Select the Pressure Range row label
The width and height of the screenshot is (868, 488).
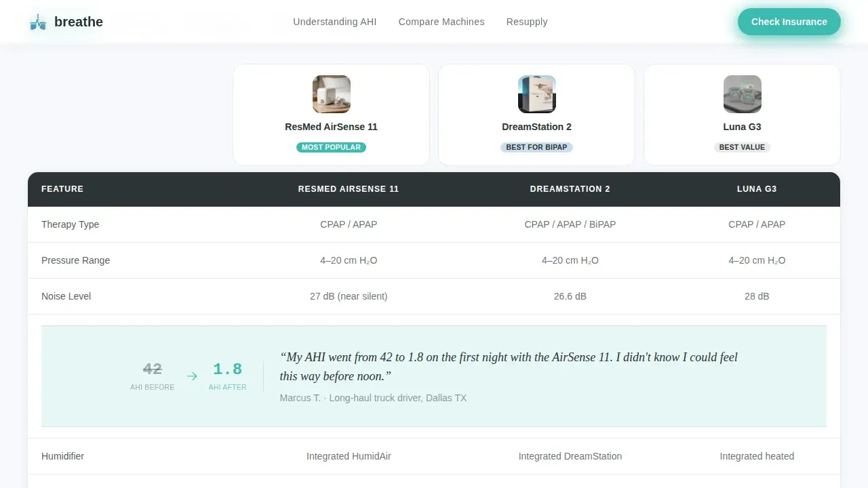75,260
